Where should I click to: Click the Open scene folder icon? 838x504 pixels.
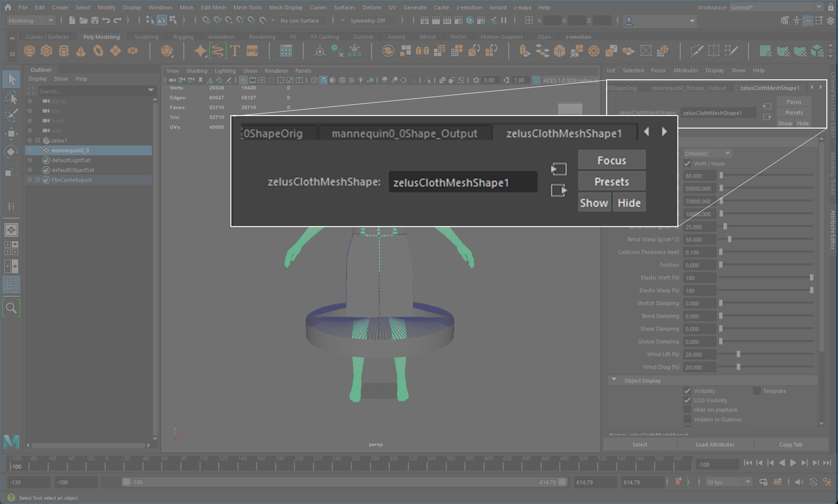[83, 20]
